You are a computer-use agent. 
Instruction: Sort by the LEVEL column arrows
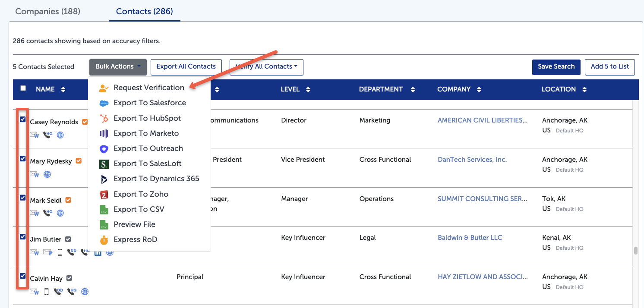(308, 89)
